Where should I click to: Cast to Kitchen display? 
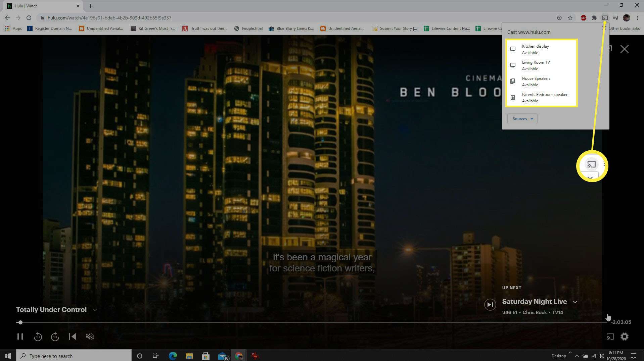[542, 49]
